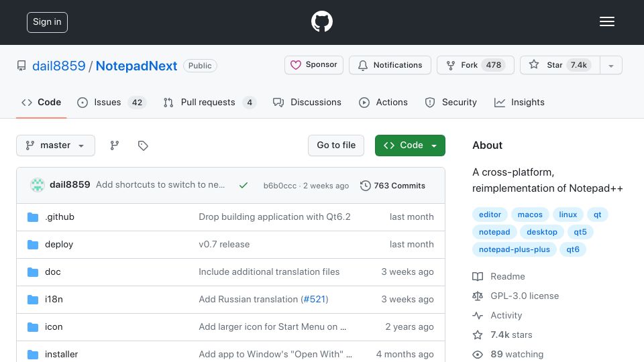Open the 'v0.7 release' commit message
The image size is (644, 362).
[224, 244]
